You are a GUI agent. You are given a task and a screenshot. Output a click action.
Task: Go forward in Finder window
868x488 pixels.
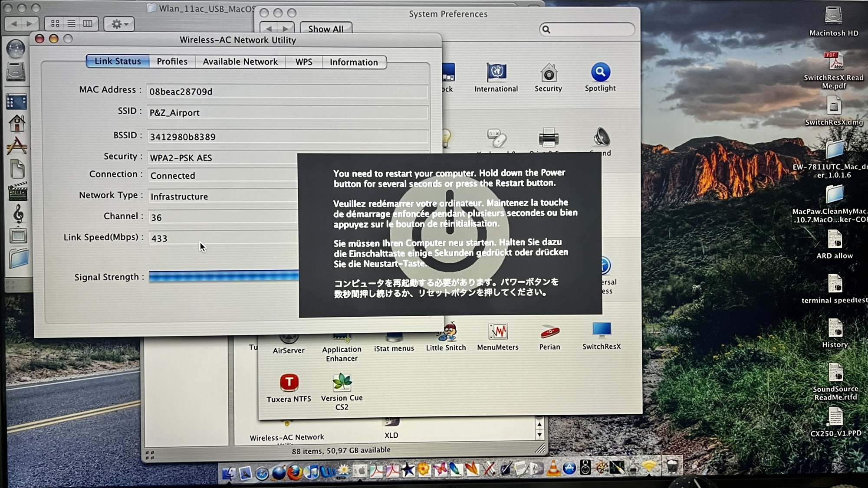30,23
